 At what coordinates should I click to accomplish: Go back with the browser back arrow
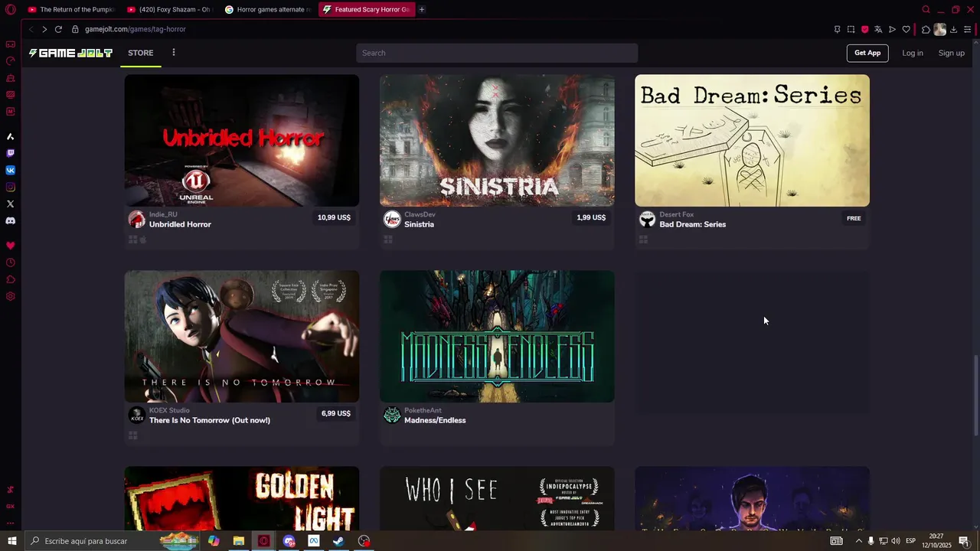pyautogui.click(x=31, y=29)
